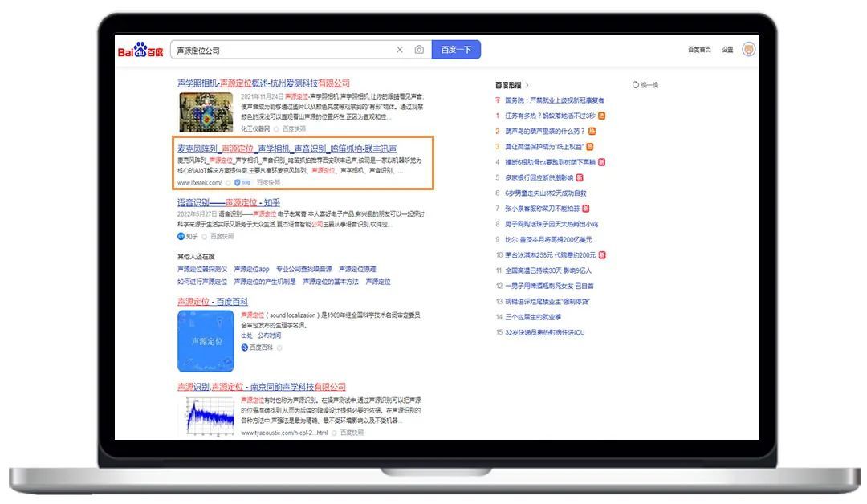This screenshot has width=867, height=504.
Task: Click the Baidu logo
Action: (x=141, y=51)
